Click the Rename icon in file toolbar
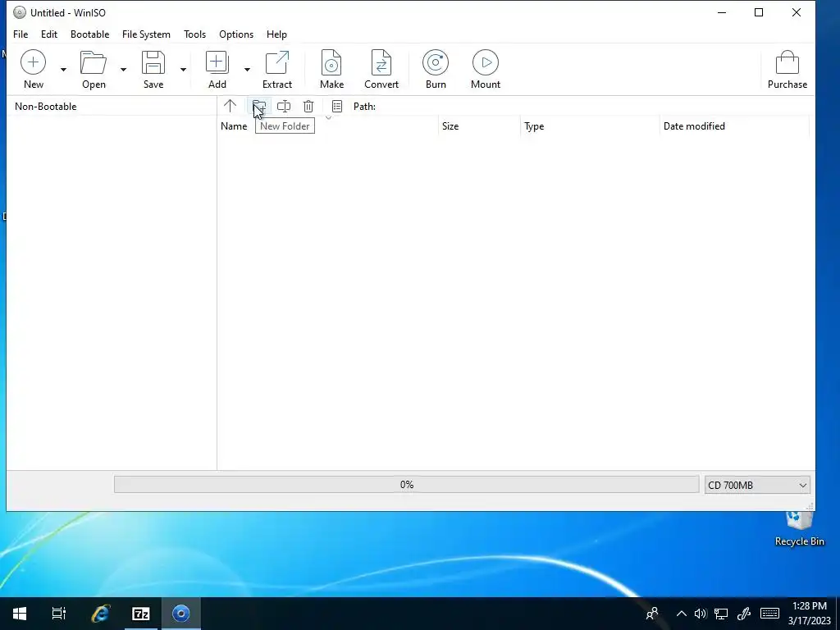The image size is (840, 630). pyautogui.click(x=283, y=106)
